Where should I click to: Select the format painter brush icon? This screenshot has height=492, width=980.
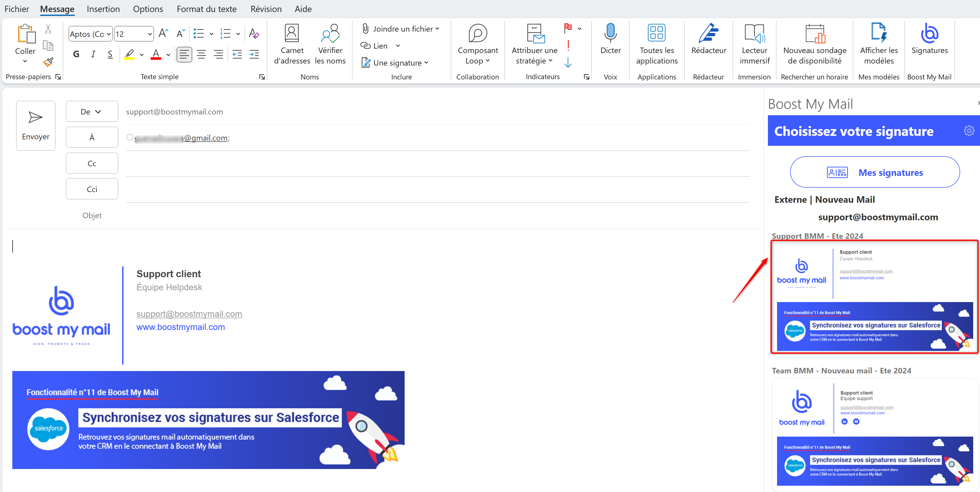[48, 62]
